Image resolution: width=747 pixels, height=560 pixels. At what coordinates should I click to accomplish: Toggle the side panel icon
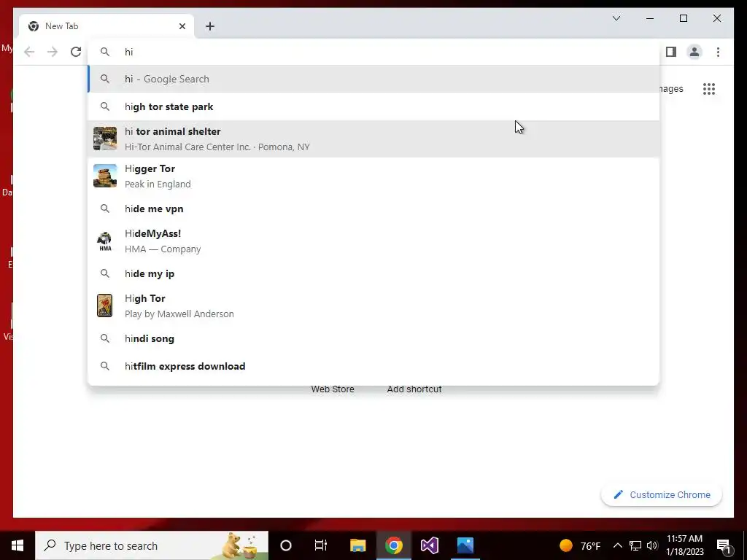click(x=671, y=52)
